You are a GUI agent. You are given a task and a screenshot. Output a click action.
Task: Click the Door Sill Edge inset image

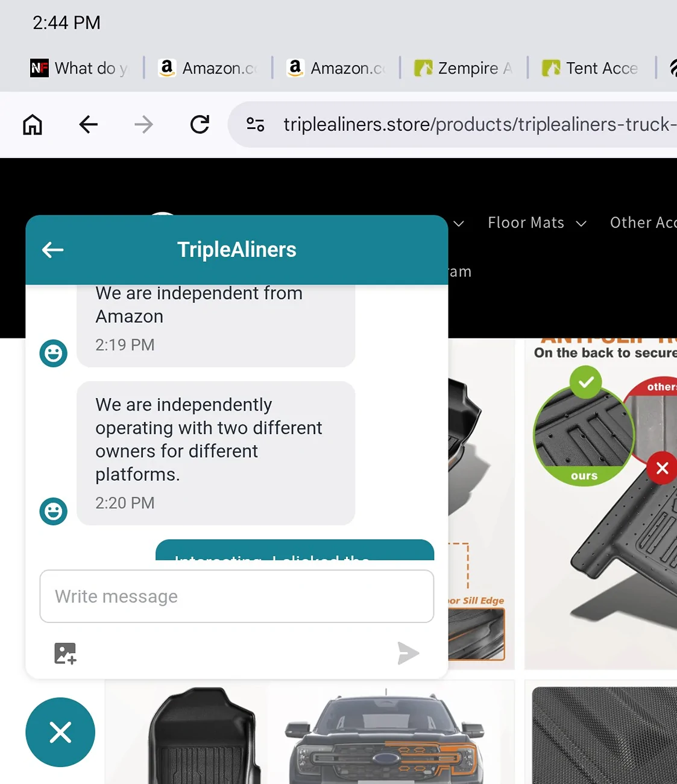476,634
